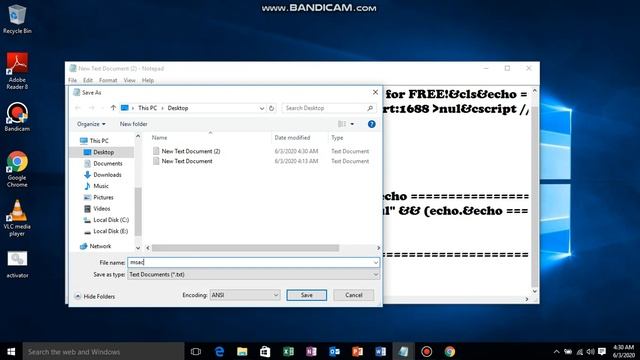
Task: Click This PC in the address bar
Action: pyautogui.click(x=147, y=108)
